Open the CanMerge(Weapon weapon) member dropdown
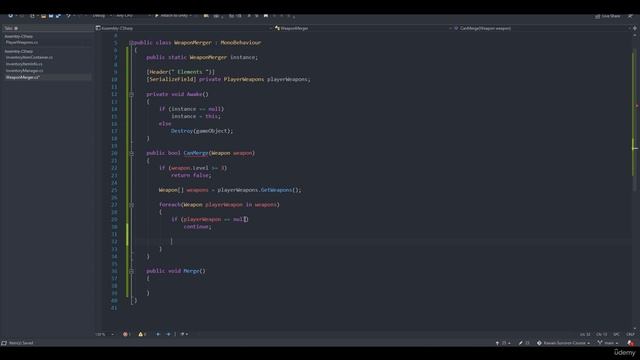 tap(541, 28)
